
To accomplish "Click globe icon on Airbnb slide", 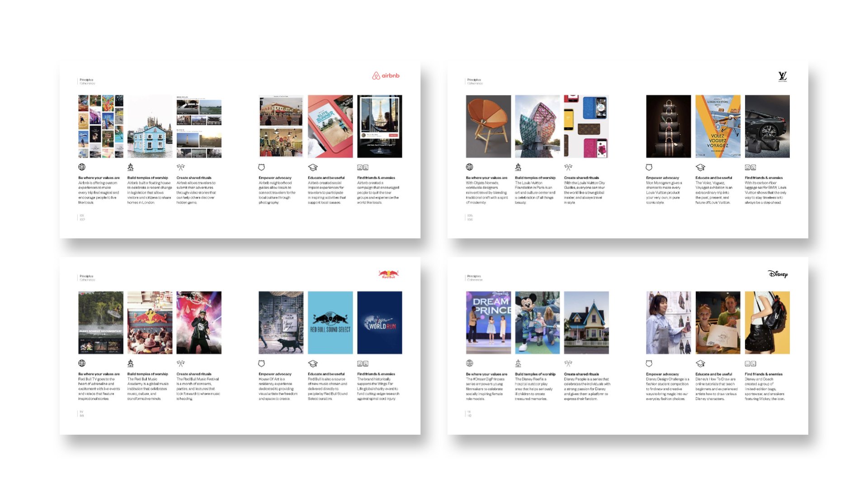I will [x=82, y=167].
